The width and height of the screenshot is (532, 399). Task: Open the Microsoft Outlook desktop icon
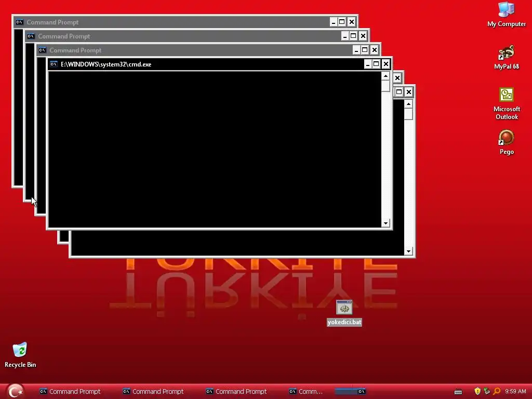click(x=507, y=103)
